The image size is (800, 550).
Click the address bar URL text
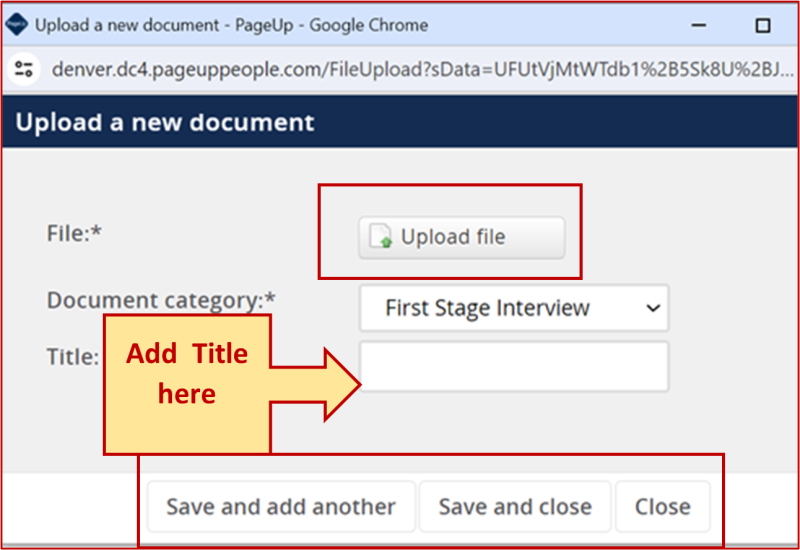422,69
